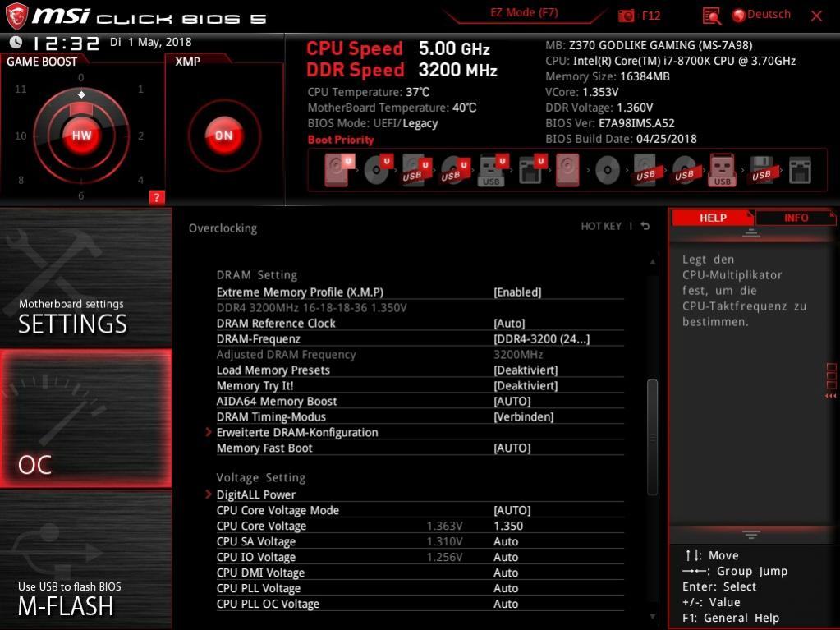Open the GAME BOOST help question mark

[157, 197]
